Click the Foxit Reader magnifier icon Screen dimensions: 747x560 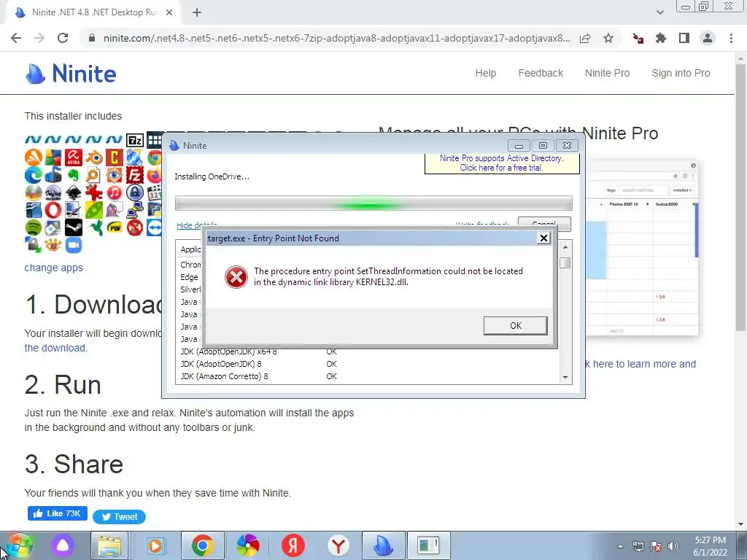pos(94,175)
